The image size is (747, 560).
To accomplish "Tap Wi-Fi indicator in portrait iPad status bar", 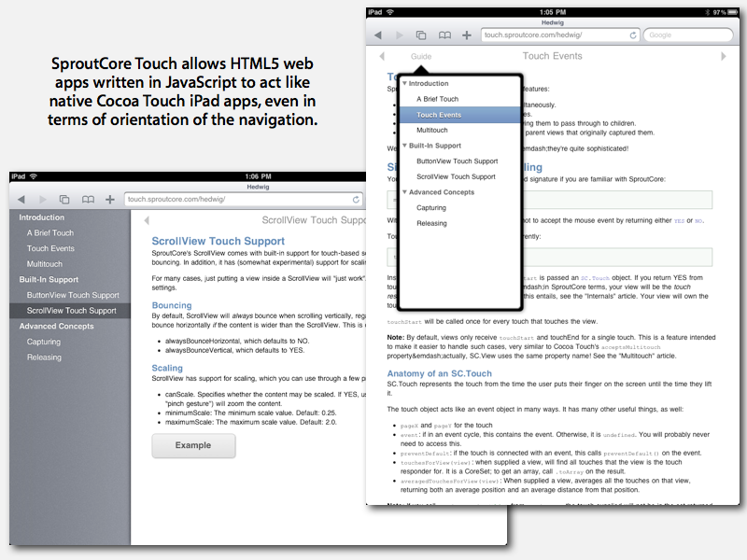I will 390,12.
